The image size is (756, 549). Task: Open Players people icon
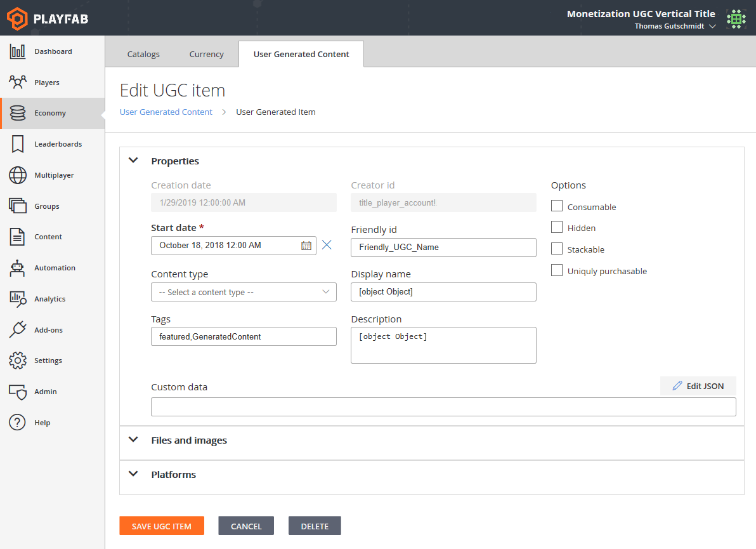click(x=17, y=82)
